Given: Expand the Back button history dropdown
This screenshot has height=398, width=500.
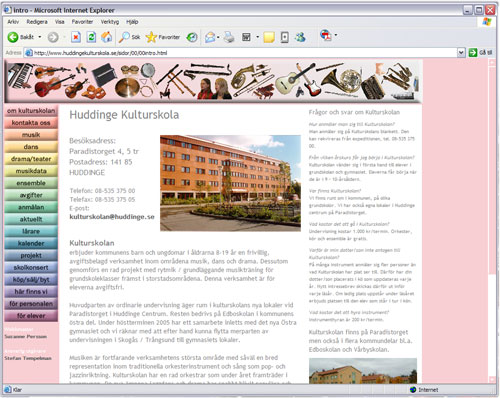Looking at the screenshot, I should tap(40, 37).
